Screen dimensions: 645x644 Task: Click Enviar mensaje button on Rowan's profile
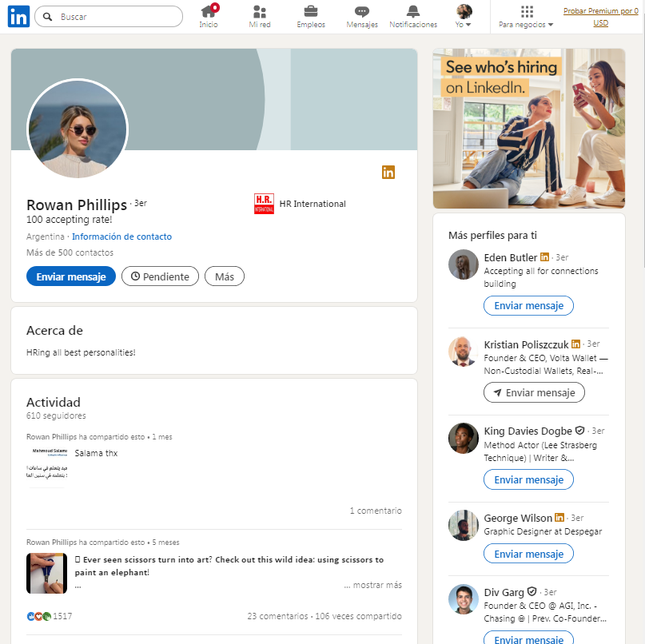[71, 276]
